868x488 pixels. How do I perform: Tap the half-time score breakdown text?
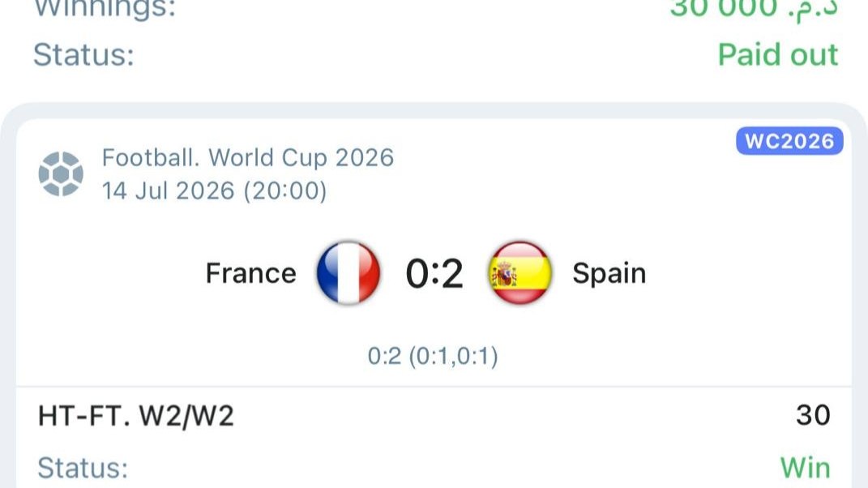(433, 356)
